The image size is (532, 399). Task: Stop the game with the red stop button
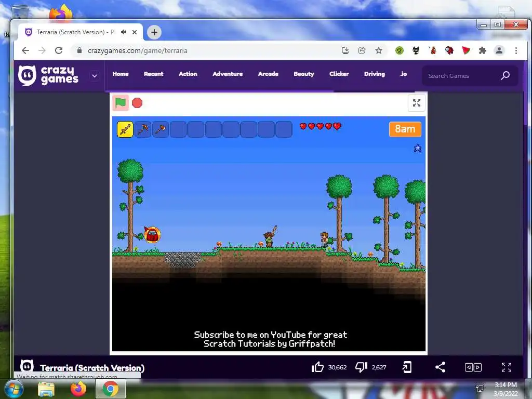click(137, 103)
